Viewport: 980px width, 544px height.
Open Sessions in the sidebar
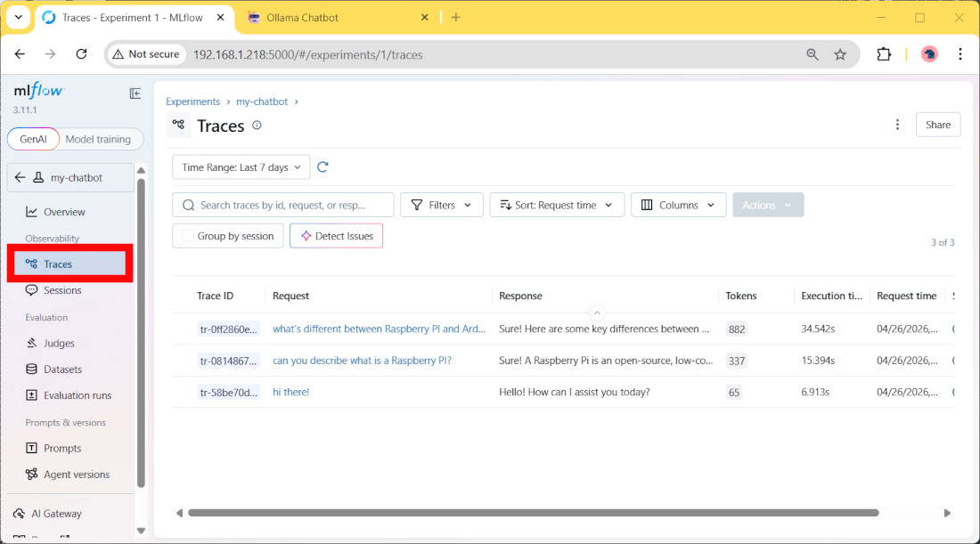pyautogui.click(x=62, y=290)
